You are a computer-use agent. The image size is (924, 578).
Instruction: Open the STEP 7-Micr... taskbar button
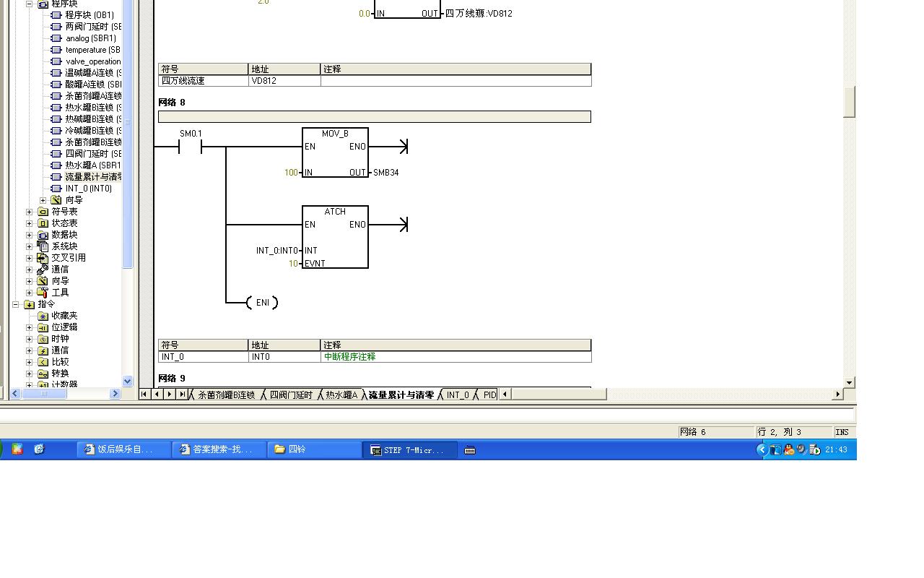[410, 449]
